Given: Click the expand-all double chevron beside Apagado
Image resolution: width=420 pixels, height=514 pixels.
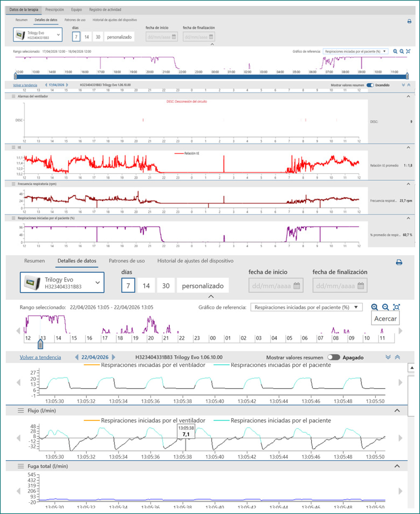Looking at the screenshot, I should (x=388, y=357).
